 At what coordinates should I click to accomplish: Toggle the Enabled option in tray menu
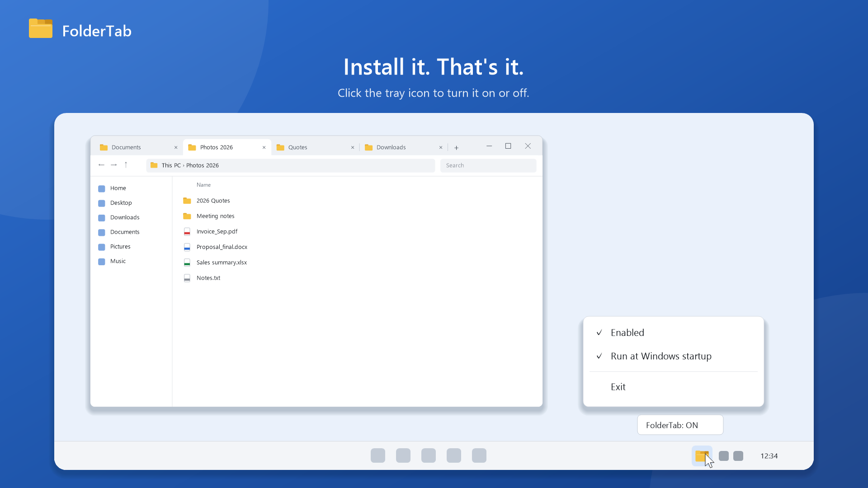click(x=674, y=333)
